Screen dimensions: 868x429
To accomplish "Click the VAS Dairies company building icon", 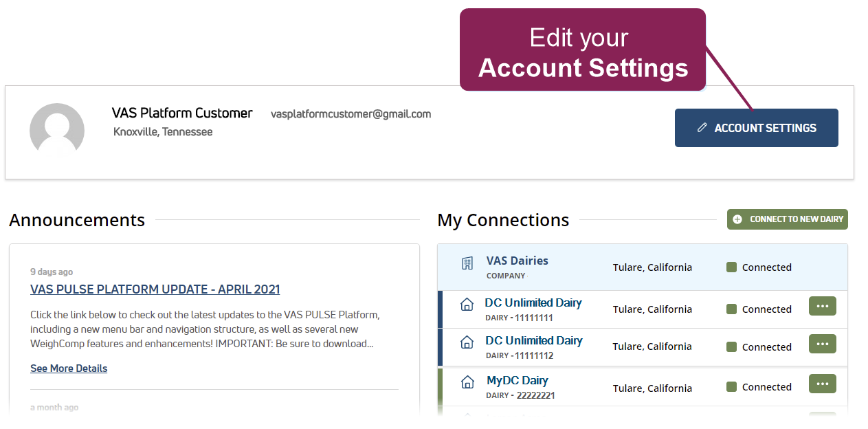I will tap(467, 263).
